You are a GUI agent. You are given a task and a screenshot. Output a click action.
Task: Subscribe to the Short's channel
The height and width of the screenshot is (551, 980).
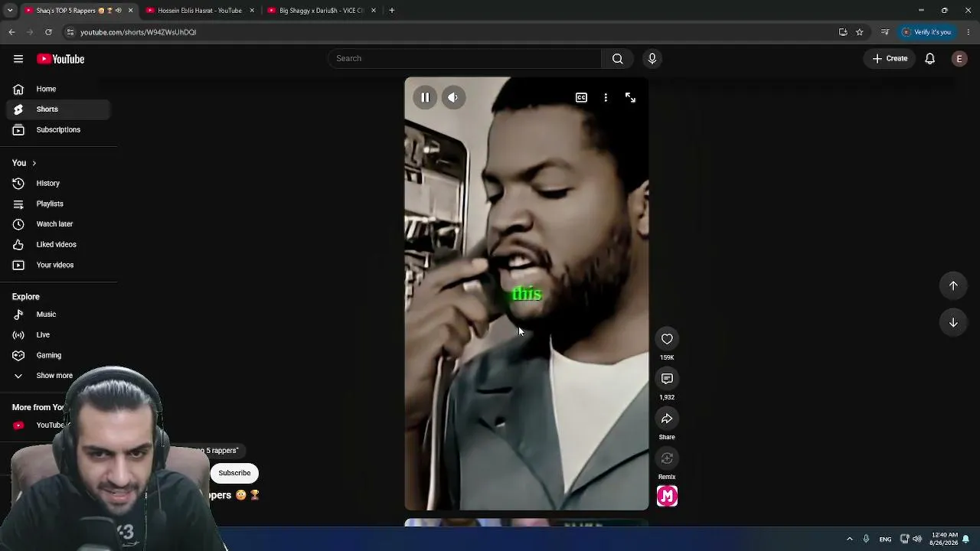(234, 473)
